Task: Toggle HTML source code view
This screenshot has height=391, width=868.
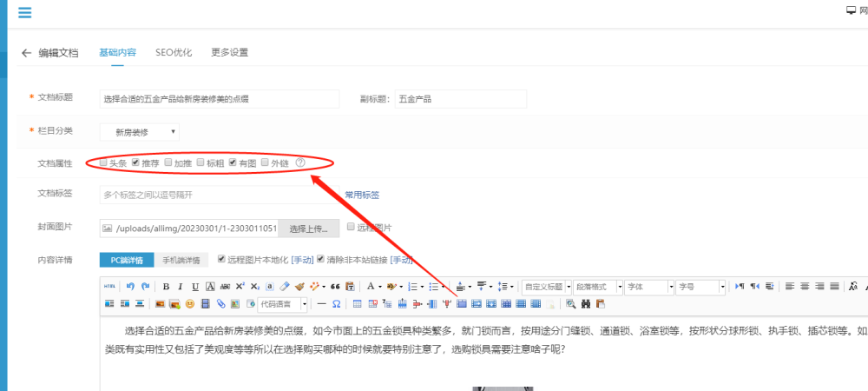Action: coord(109,287)
